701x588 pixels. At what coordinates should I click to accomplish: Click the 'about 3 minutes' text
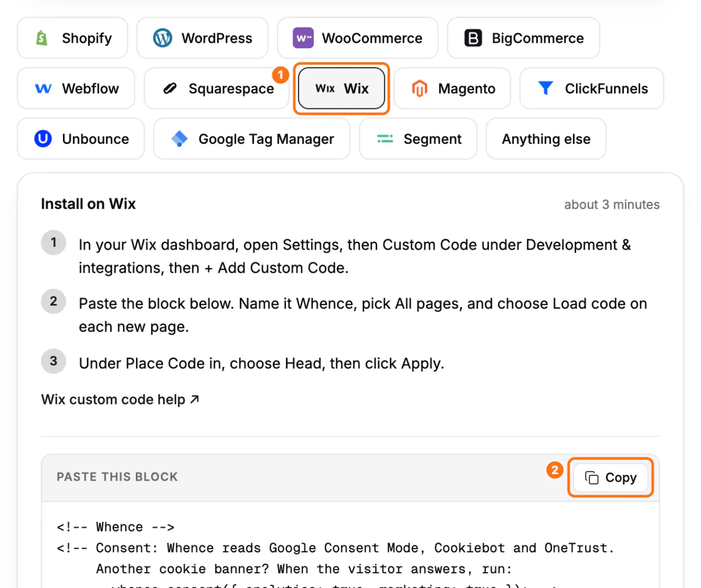[612, 205]
